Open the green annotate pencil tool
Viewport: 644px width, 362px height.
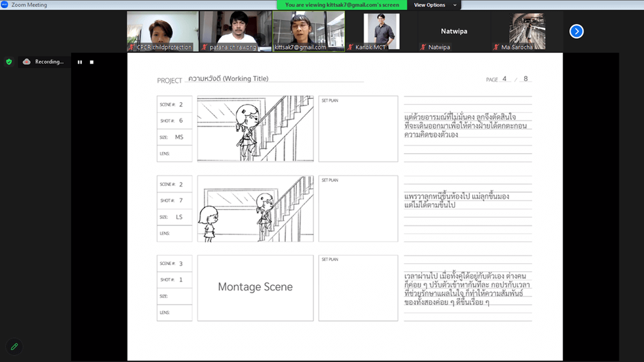[14, 347]
